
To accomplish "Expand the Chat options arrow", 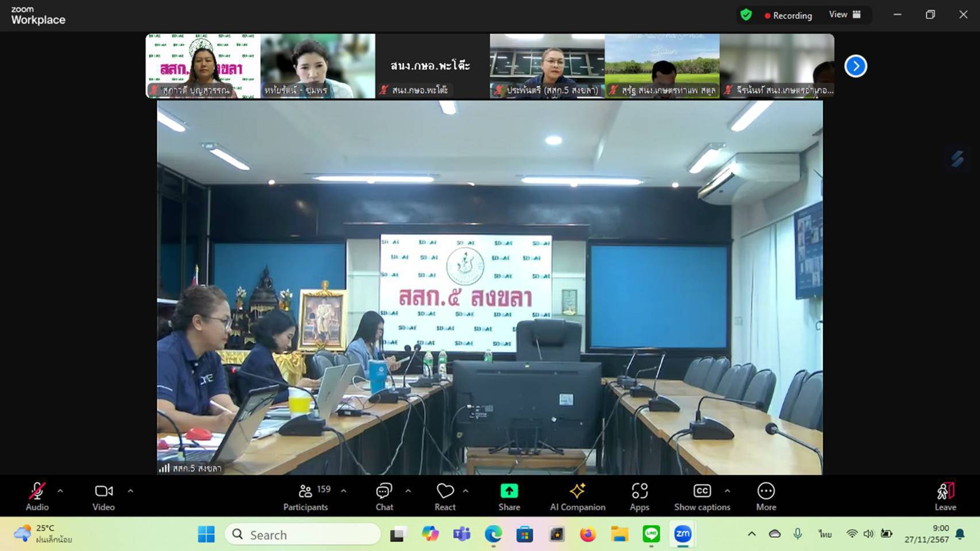I will tap(408, 491).
